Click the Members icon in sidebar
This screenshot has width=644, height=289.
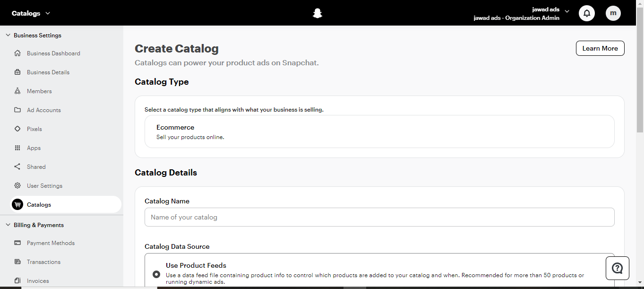point(17,91)
